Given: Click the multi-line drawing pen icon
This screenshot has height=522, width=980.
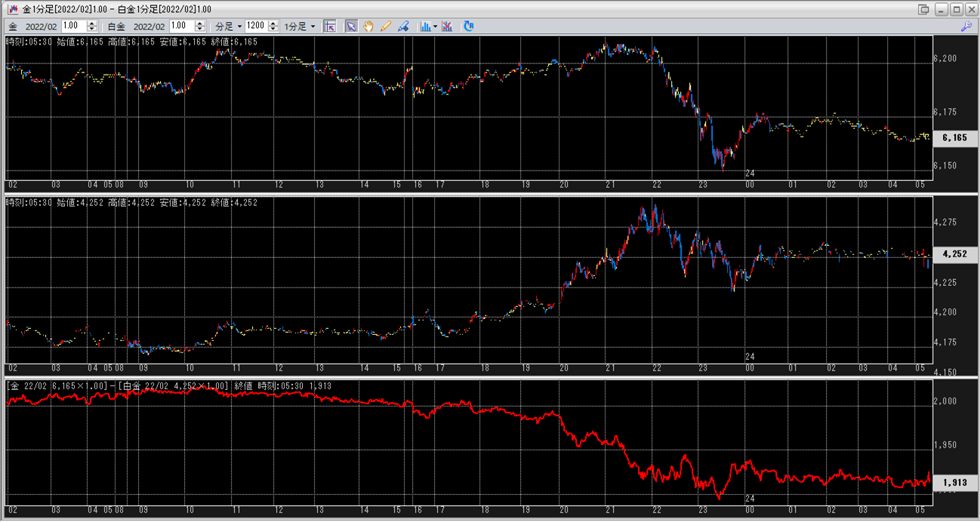Looking at the screenshot, I should tap(403, 26).
